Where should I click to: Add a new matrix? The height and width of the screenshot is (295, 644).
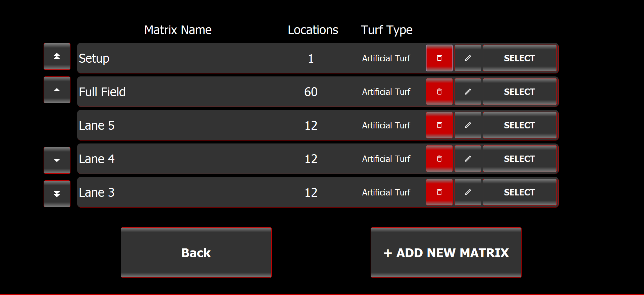point(446,252)
